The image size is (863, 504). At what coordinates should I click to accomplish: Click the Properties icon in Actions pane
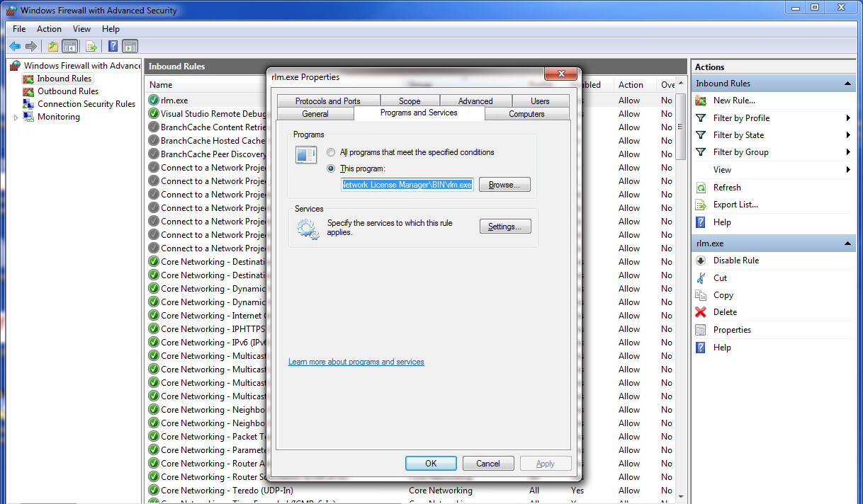coord(701,330)
